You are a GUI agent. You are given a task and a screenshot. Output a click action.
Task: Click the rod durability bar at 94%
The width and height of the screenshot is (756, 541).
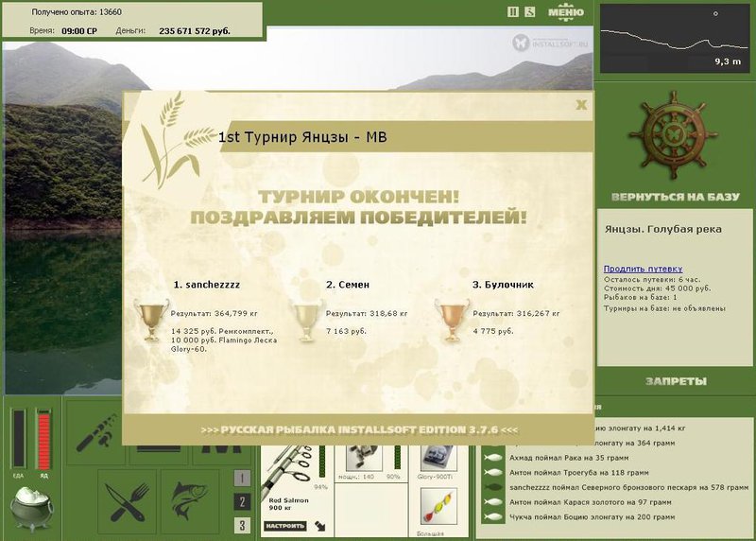(322, 462)
